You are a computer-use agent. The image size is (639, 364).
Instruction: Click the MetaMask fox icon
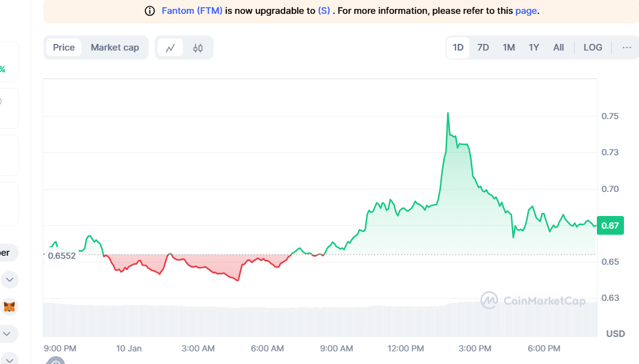[10, 306]
